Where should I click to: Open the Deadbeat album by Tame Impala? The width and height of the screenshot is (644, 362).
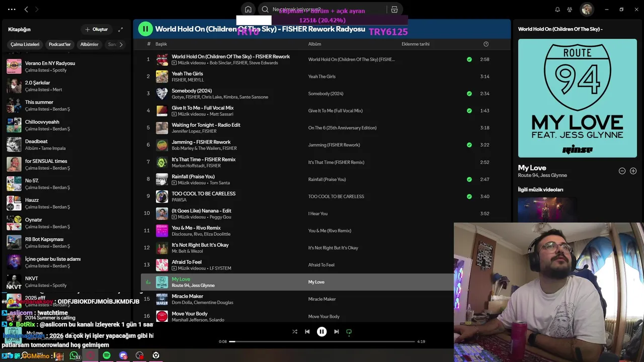[66, 145]
